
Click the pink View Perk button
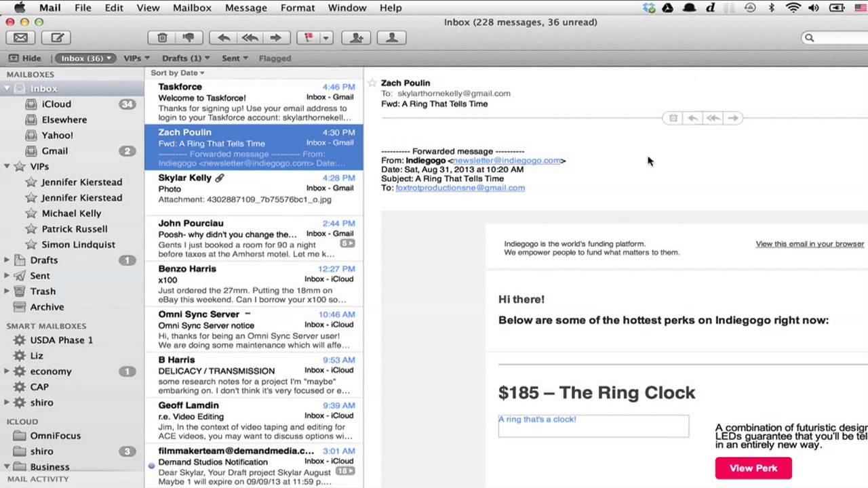(x=753, y=468)
